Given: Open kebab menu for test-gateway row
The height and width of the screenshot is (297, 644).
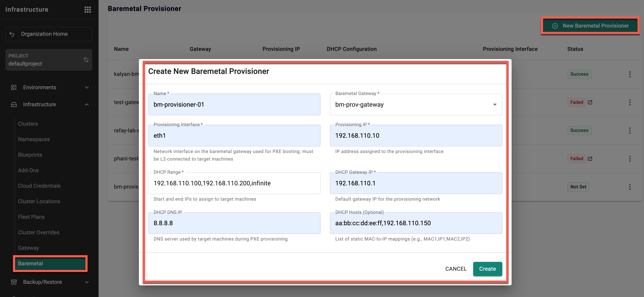Looking at the screenshot, I should point(630,102).
